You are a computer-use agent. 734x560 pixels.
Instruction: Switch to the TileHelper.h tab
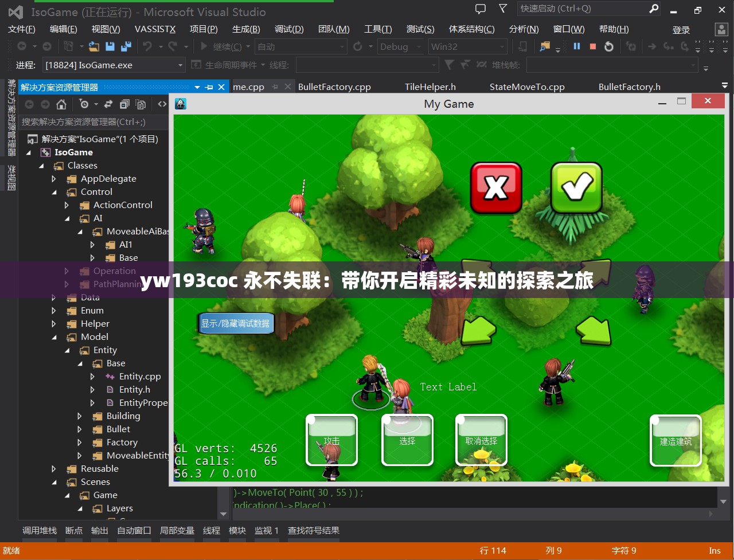[x=430, y=87]
